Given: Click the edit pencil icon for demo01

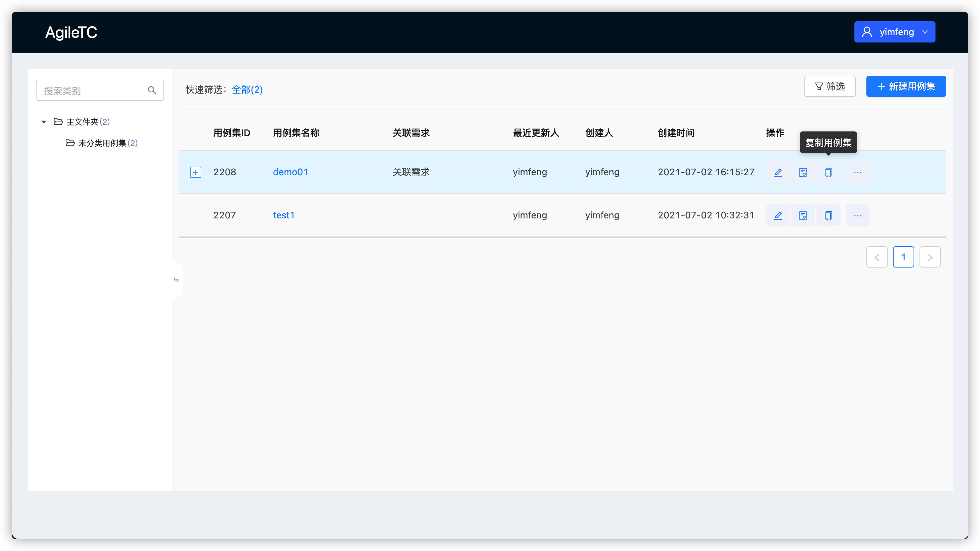Looking at the screenshot, I should (778, 173).
